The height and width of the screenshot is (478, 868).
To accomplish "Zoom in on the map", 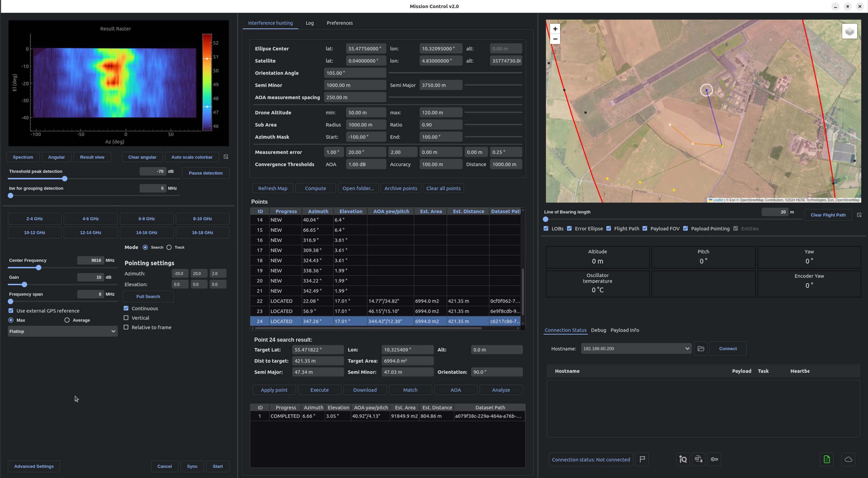I will point(555,29).
